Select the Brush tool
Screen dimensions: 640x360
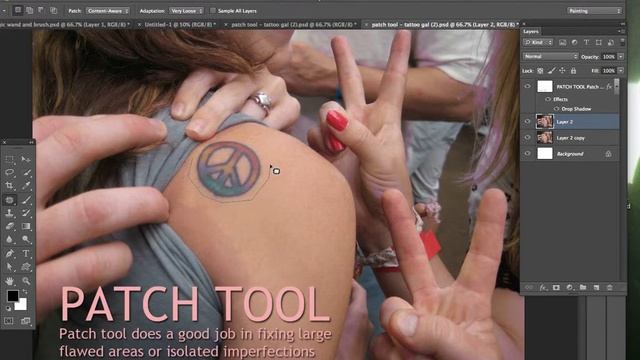coord(26,200)
